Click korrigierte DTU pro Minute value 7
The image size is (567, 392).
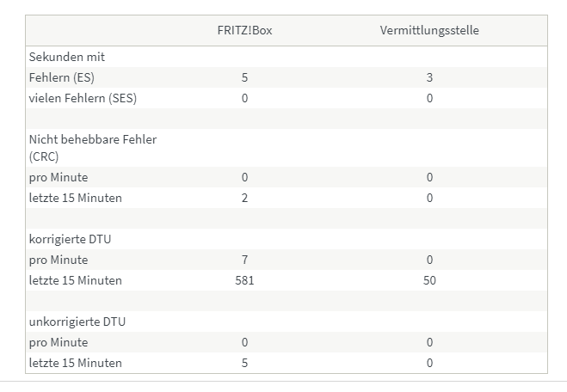[x=245, y=260]
